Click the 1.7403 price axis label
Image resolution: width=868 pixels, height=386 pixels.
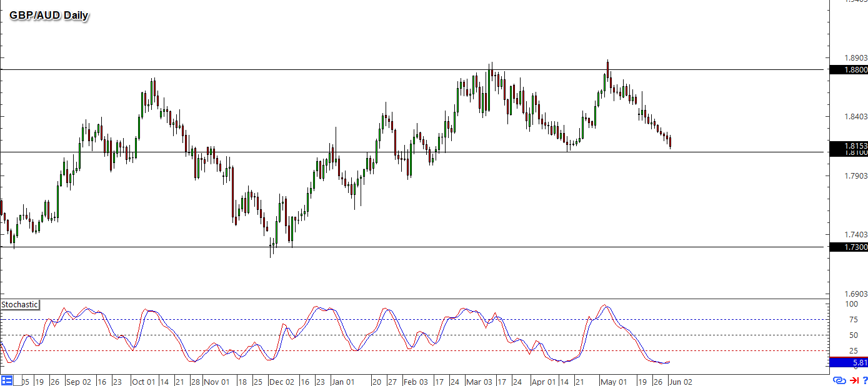click(x=856, y=234)
